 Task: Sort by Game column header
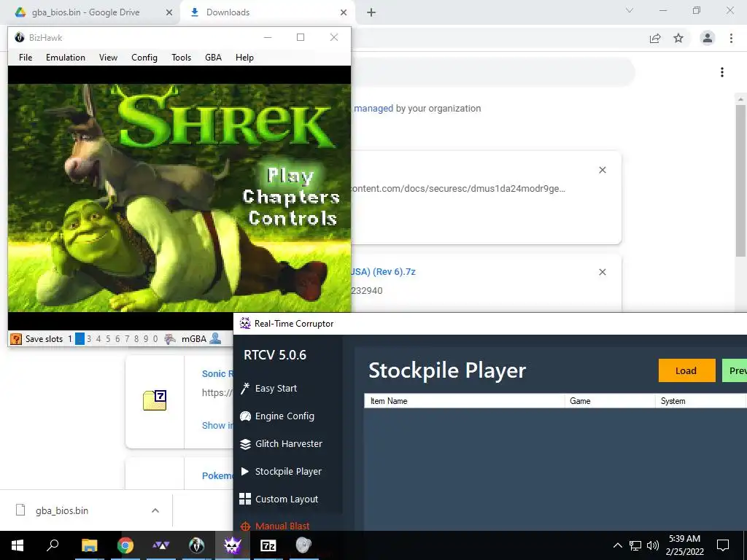(611, 401)
